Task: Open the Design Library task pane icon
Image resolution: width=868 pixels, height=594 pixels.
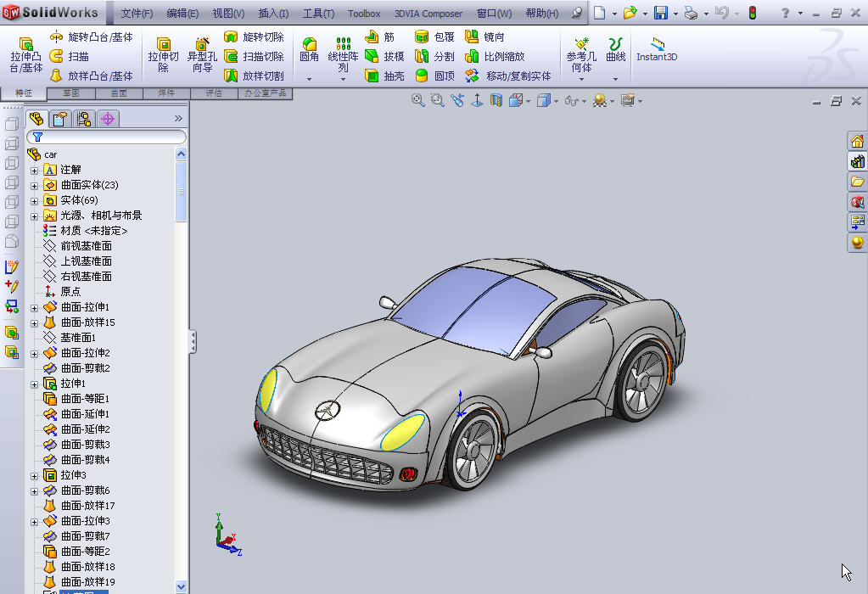Action: click(x=858, y=161)
